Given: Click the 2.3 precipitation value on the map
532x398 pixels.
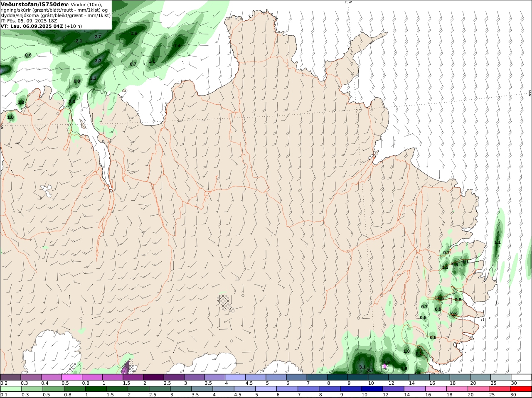Looking at the screenshot, I should pos(72,101).
